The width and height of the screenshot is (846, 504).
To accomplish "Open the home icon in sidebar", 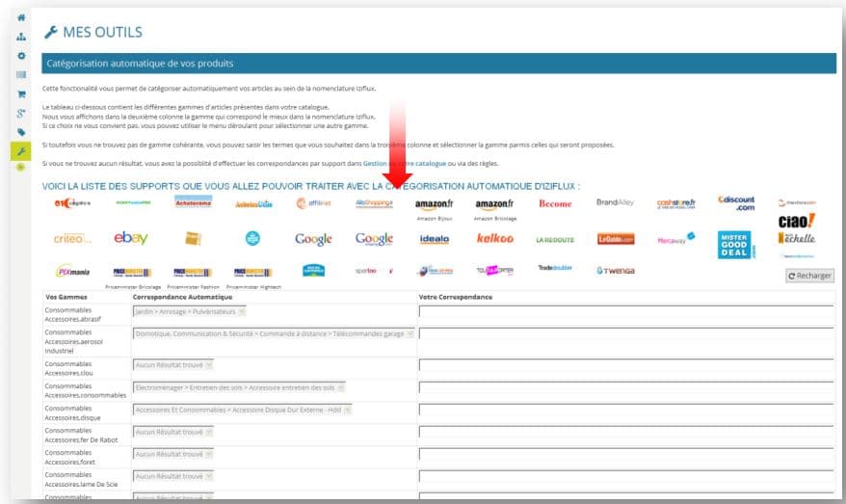I will (x=21, y=17).
